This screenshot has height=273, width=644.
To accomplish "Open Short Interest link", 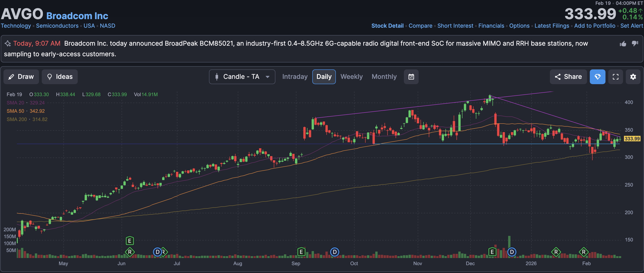I will tap(455, 26).
